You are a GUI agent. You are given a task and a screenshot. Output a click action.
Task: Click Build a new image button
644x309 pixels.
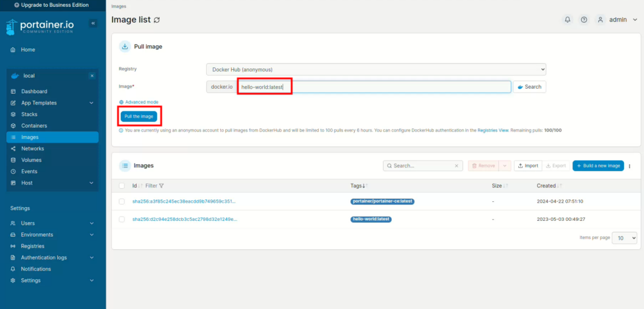[x=597, y=166]
